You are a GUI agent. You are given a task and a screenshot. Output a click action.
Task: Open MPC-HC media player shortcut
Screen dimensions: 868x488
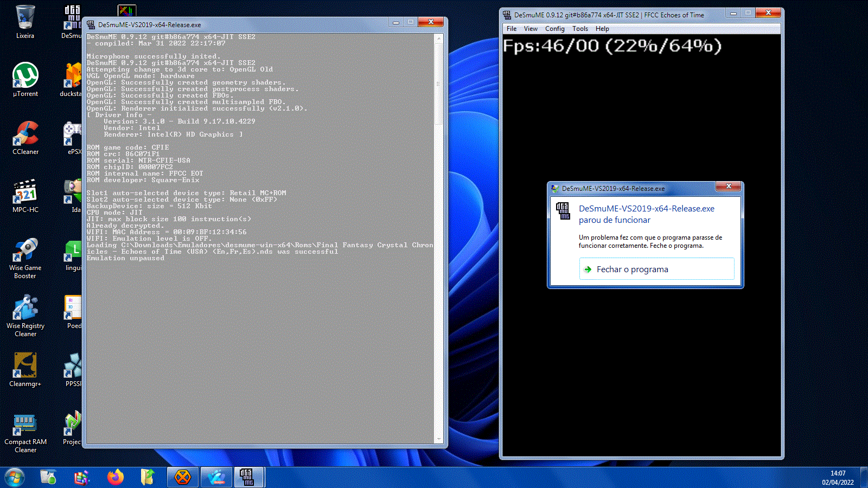25,196
